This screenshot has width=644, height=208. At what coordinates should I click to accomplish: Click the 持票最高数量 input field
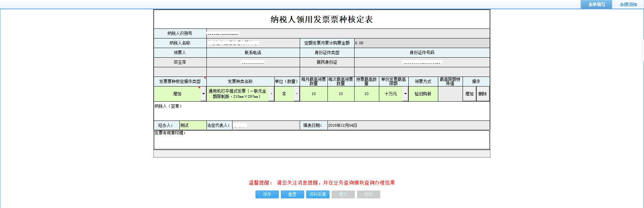366,94
